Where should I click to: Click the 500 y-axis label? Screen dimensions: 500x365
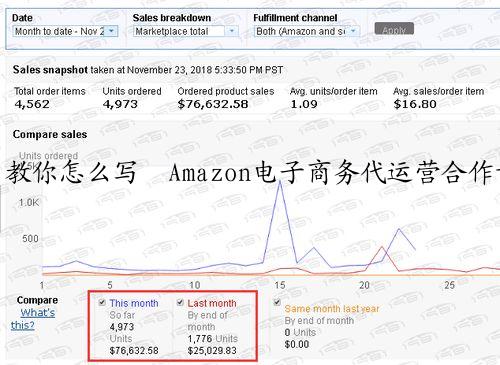pyautogui.click(x=30, y=239)
